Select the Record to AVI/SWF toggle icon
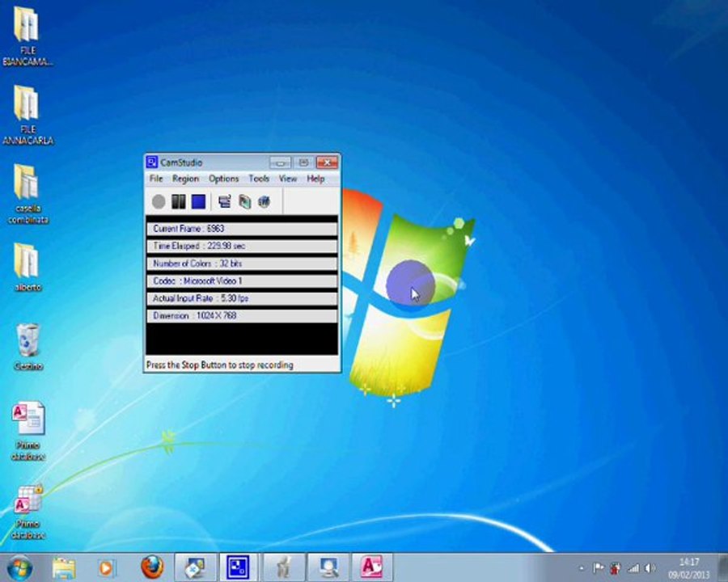The width and height of the screenshot is (728, 582). (x=244, y=201)
